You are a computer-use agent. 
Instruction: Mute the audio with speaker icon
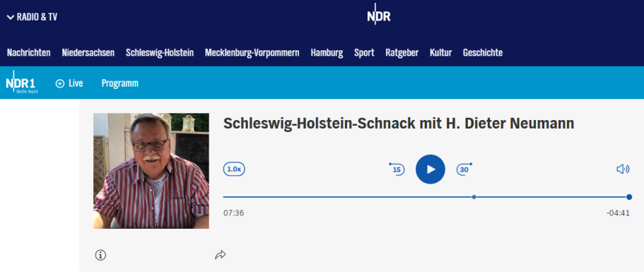point(623,169)
